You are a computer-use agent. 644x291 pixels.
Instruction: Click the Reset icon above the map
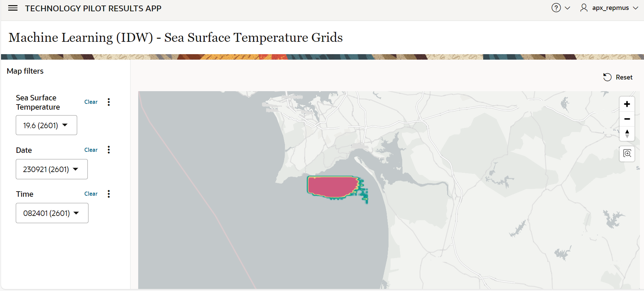coord(607,77)
